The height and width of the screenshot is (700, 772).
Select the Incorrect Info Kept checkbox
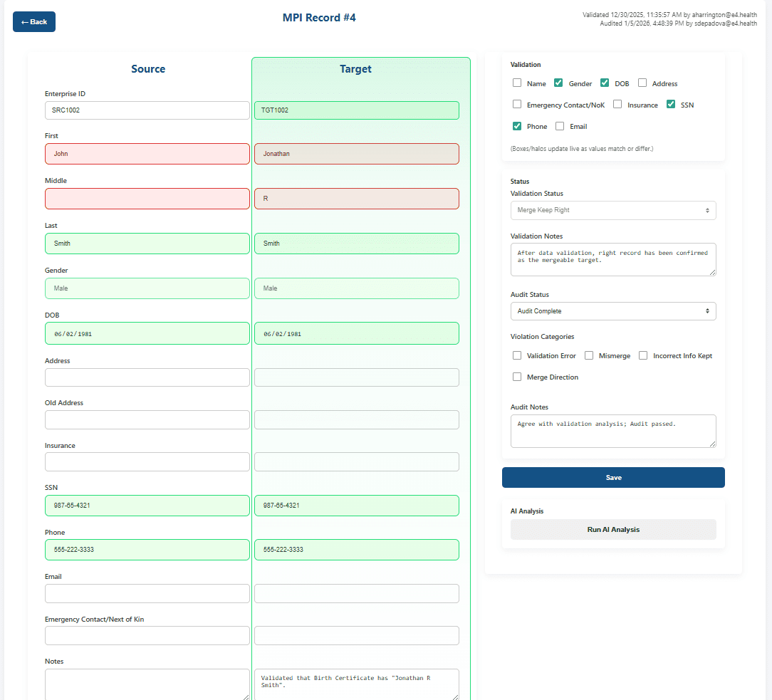[643, 355]
